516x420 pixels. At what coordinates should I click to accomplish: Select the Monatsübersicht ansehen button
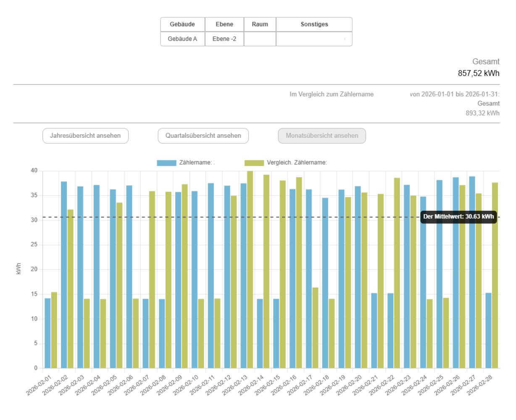tap(322, 136)
